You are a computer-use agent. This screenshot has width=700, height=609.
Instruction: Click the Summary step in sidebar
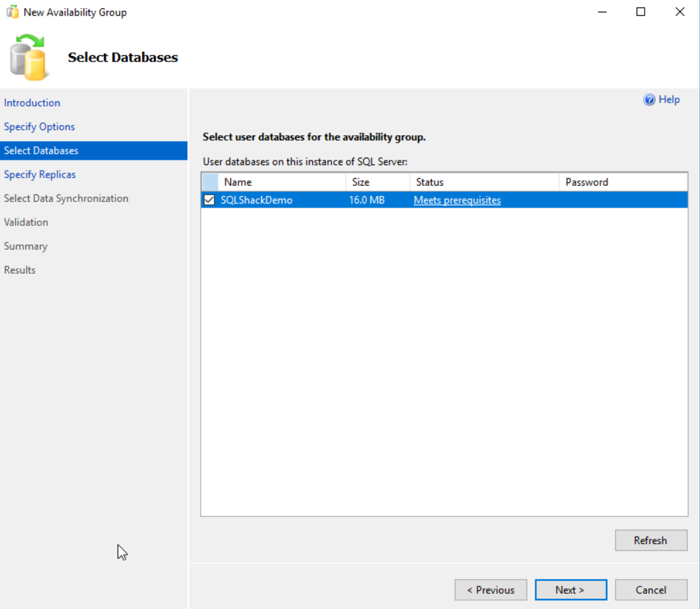[25, 246]
